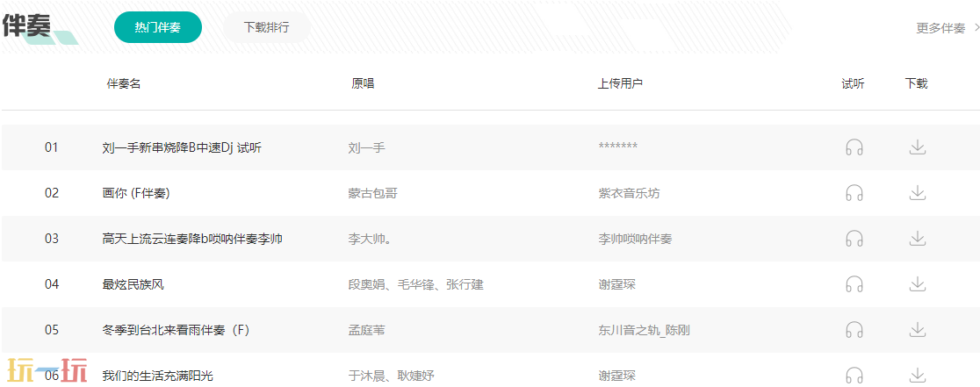Select original singer 刘一手
The width and height of the screenshot is (980, 387).
coord(367,147)
